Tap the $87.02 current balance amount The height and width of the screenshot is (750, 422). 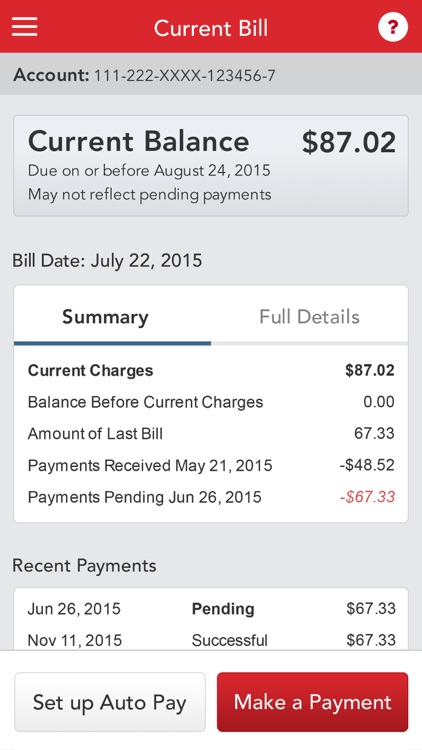pyautogui.click(x=349, y=143)
